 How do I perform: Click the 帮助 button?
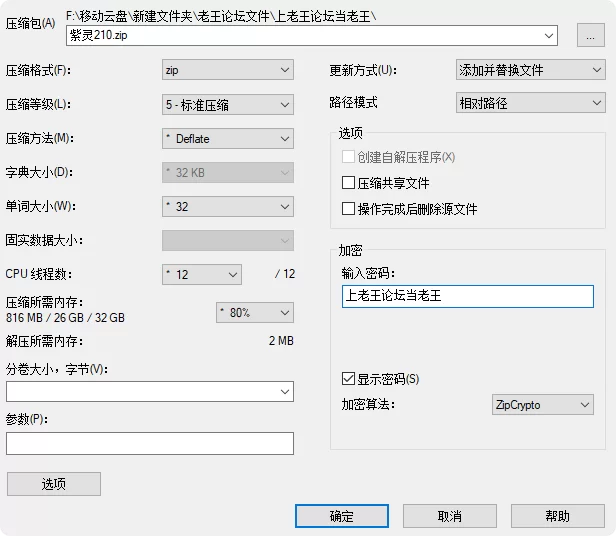(557, 516)
